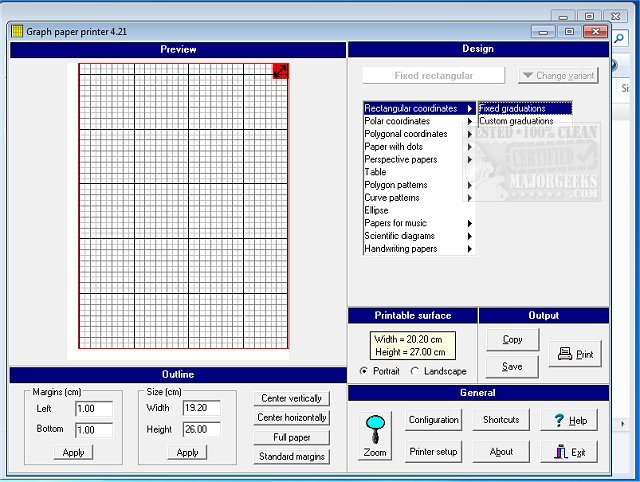The height and width of the screenshot is (482, 640).
Task: Click the graph paper preview grid
Action: pyautogui.click(x=183, y=206)
